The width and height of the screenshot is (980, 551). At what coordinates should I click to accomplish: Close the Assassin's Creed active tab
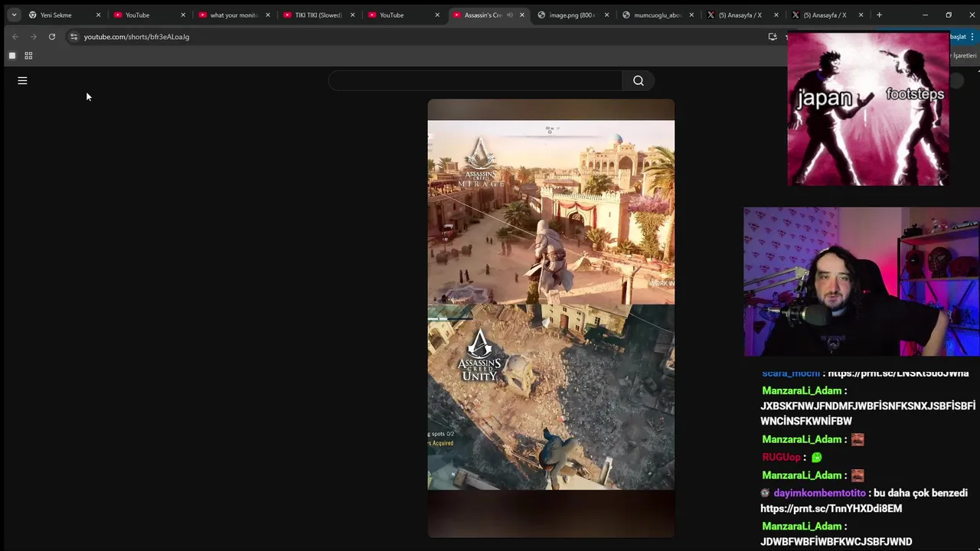522,15
